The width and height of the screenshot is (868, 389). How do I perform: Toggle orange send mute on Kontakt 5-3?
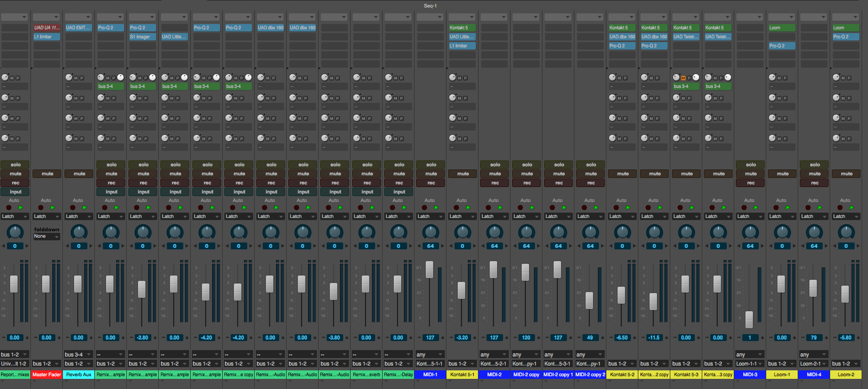[x=683, y=78]
